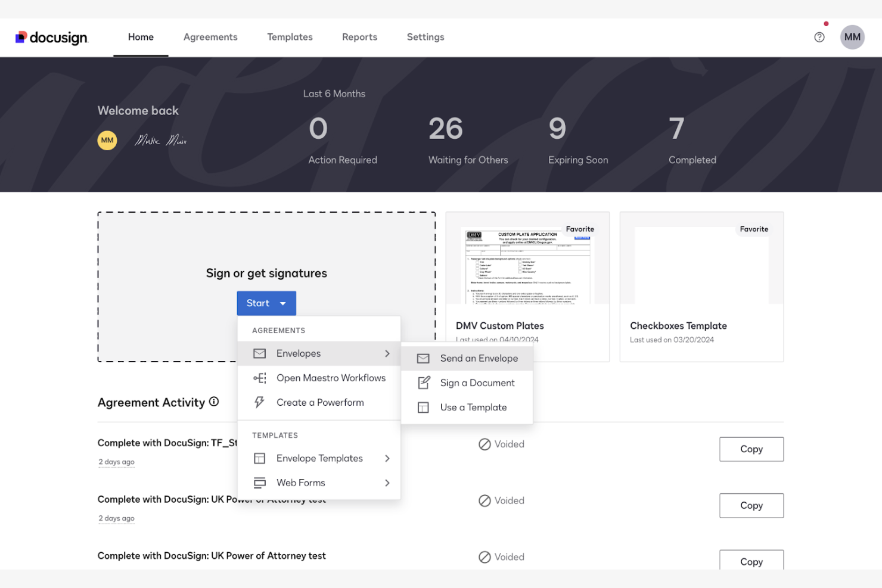Click 'Last used on 03/20/2024' text

pos(672,340)
